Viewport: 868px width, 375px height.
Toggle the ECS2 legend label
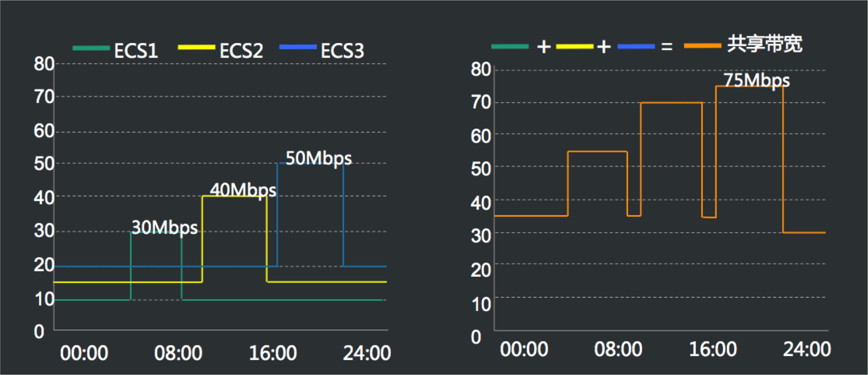coord(241,50)
